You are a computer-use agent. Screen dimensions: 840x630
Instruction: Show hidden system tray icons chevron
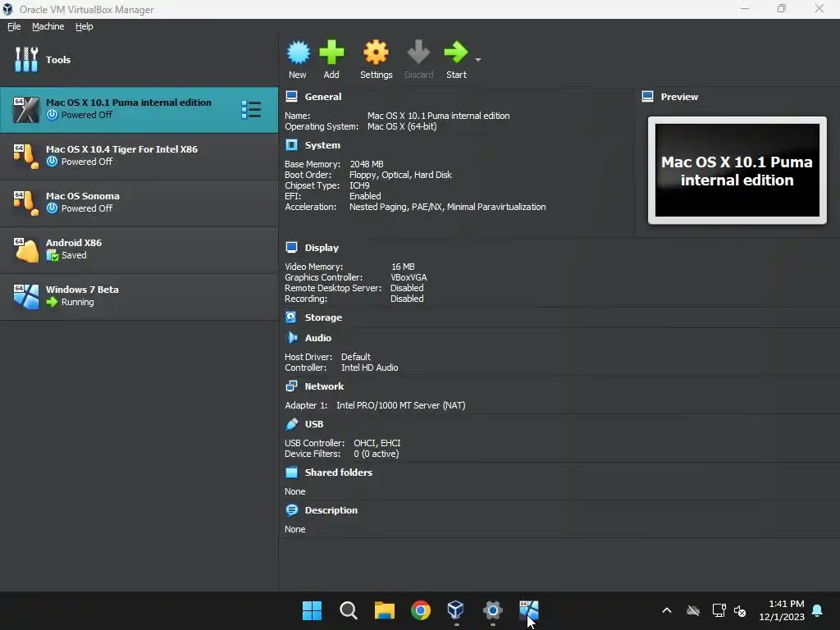click(667, 610)
